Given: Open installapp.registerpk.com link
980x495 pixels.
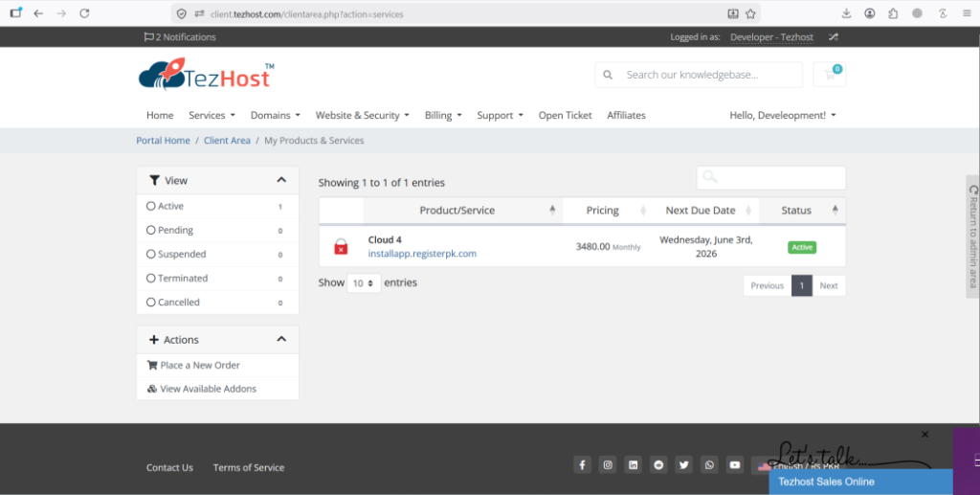Looking at the screenshot, I should click(422, 254).
